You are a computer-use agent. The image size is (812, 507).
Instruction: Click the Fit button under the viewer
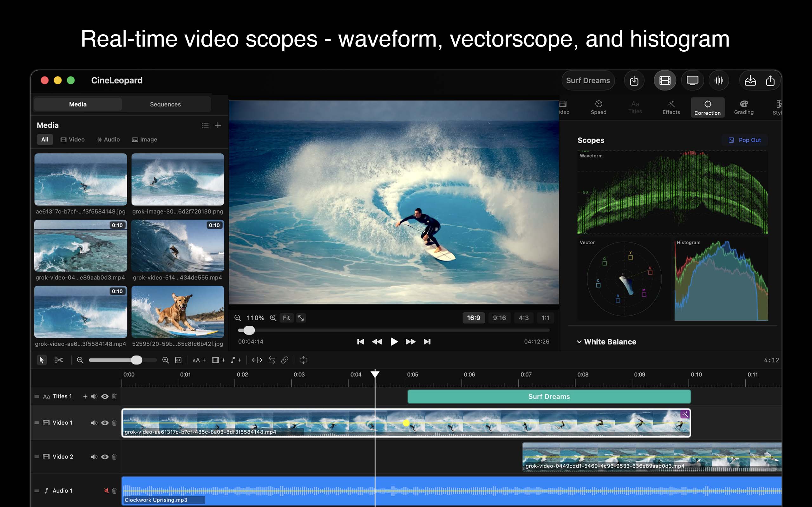pos(286,318)
